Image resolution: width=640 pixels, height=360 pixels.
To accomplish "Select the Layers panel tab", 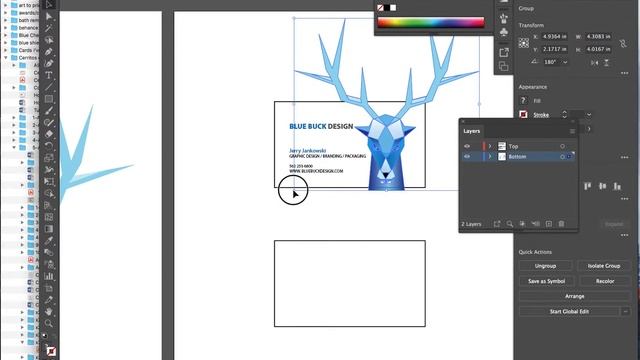I will [x=471, y=131].
